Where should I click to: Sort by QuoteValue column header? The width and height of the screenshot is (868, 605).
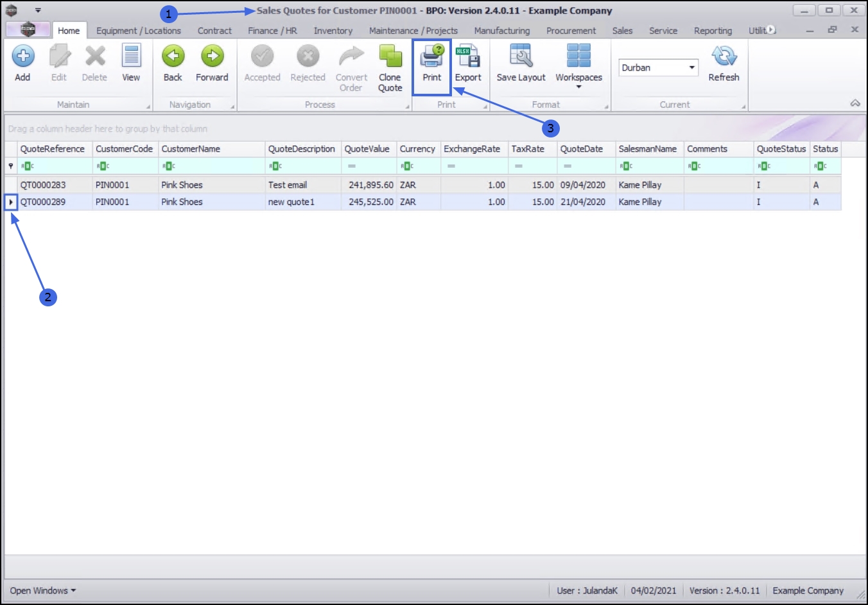pyautogui.click(x=369, y=149)
